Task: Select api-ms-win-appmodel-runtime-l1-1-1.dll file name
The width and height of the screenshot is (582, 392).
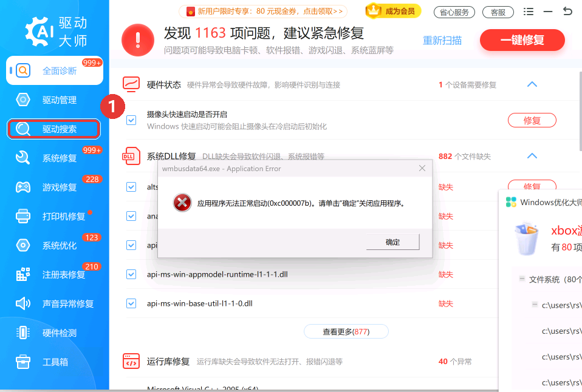Action: point(217,274)
